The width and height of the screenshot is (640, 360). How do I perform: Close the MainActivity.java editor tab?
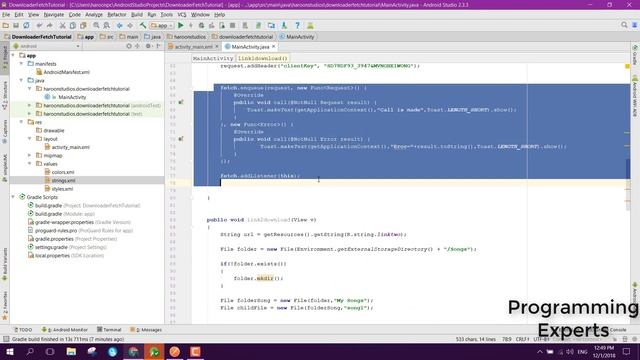click(x=274, y=47)
